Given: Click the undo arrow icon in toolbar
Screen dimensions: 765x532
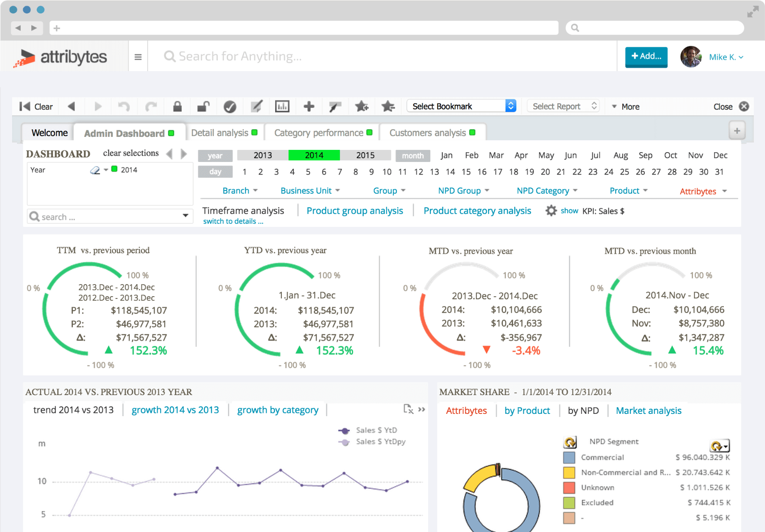Looking at the screenshot, I should (x=124, y=106).
